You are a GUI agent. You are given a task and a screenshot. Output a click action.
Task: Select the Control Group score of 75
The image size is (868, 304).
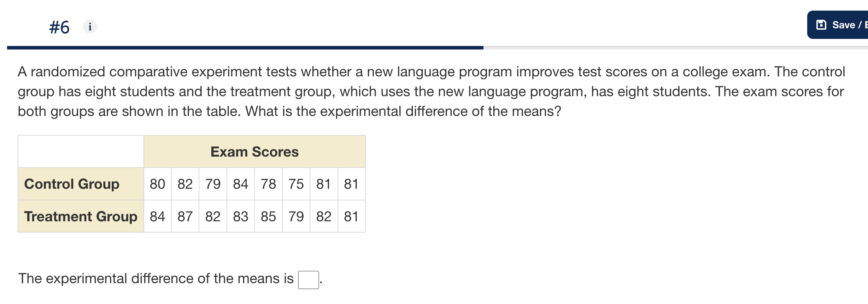point(296,183)
